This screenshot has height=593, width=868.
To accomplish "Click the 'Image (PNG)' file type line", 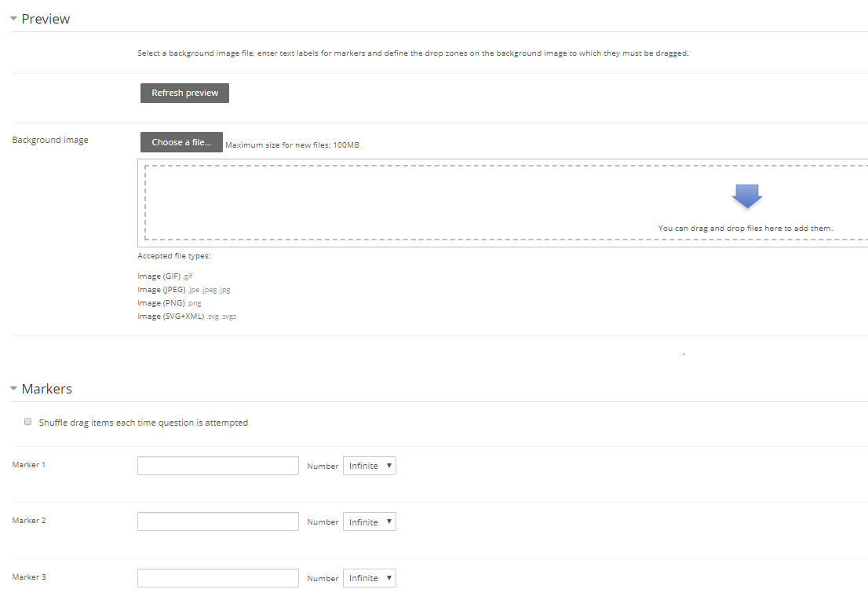I will [x=170, y=303].
